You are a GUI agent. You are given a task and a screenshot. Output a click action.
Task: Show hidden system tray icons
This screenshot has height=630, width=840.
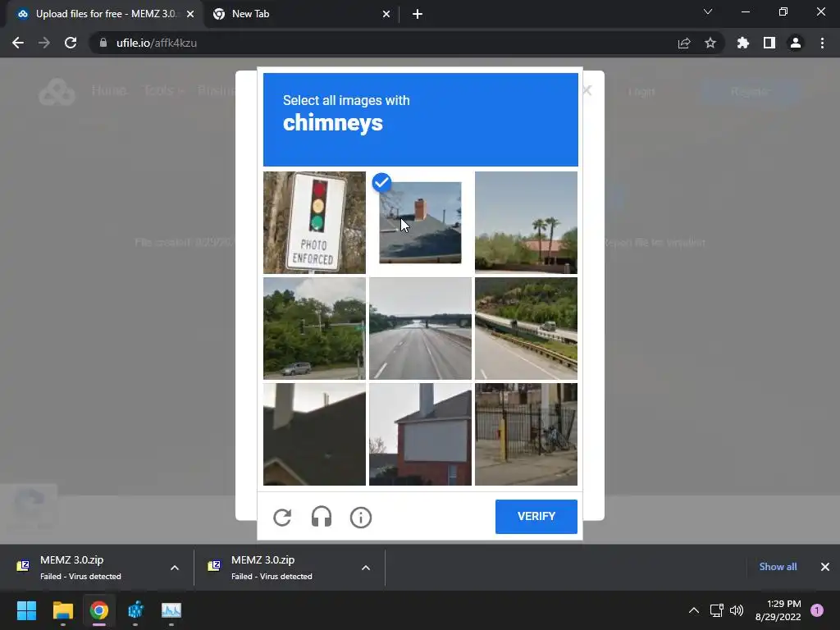[x=694, y=610]
